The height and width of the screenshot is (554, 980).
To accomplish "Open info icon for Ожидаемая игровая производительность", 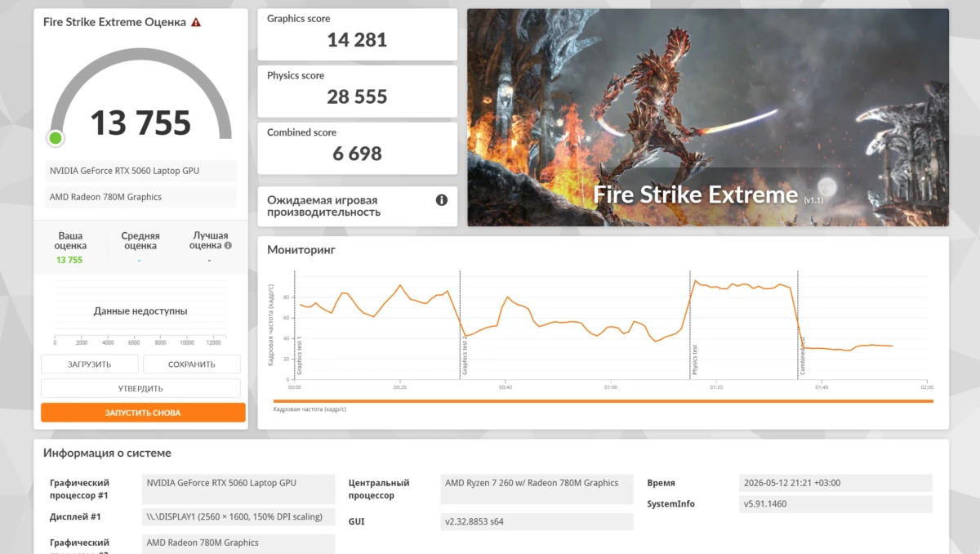I will click(x=442, y=200).
